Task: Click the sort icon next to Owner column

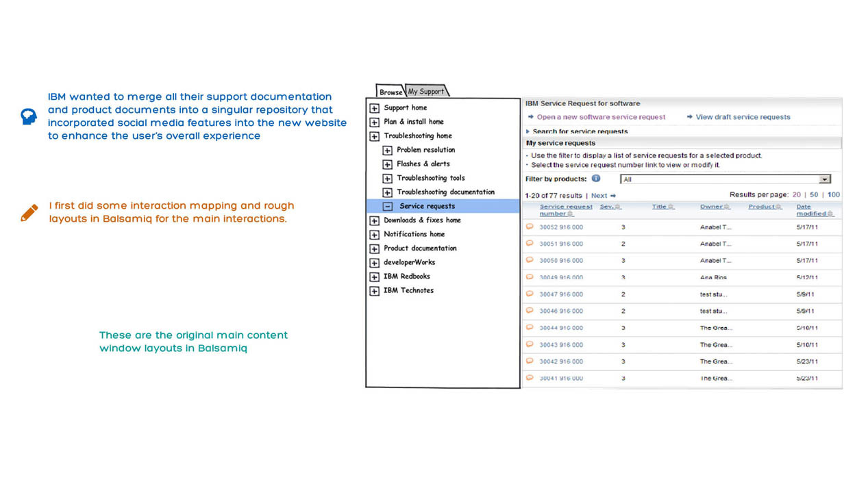Action: 726,207
